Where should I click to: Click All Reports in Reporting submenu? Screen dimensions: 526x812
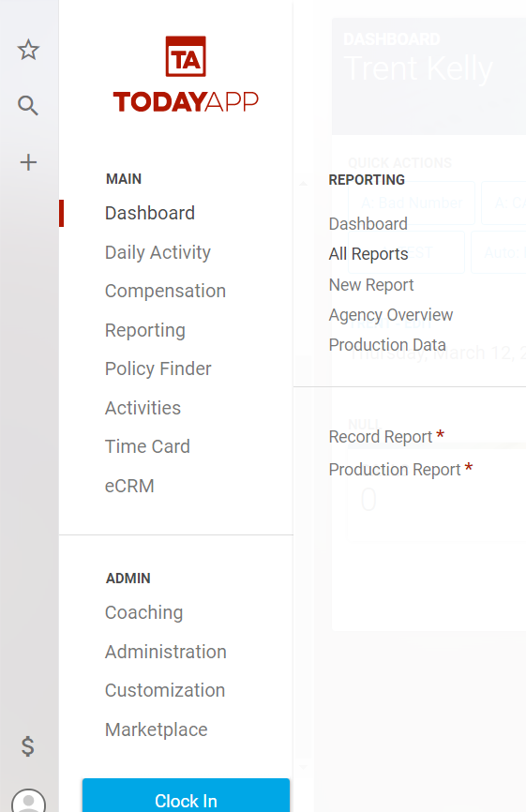pos(368,254)
